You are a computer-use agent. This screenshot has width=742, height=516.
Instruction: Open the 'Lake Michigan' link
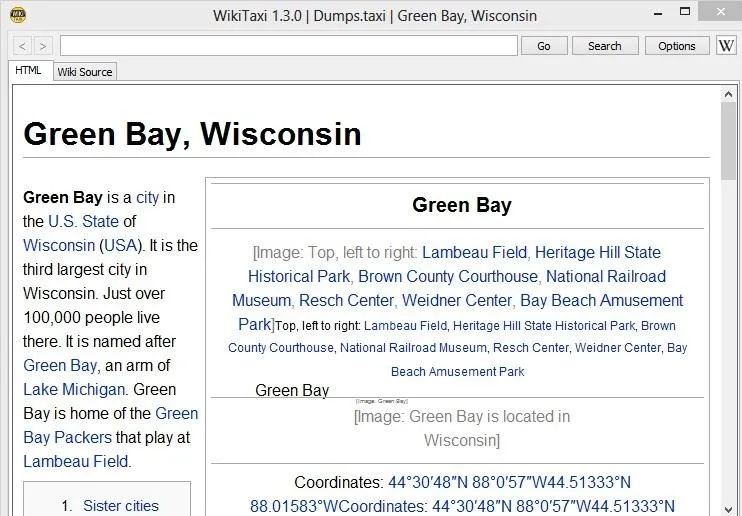(x=74, y=390)
